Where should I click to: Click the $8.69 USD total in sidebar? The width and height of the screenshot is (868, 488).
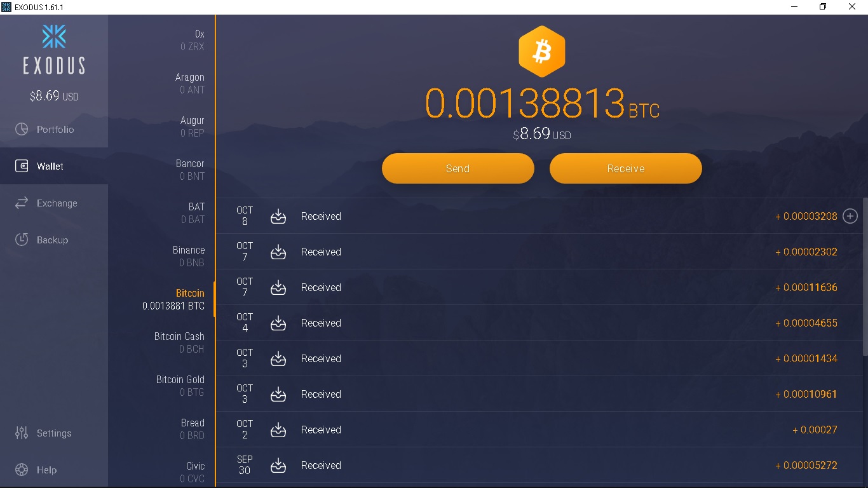pos(54,96)
